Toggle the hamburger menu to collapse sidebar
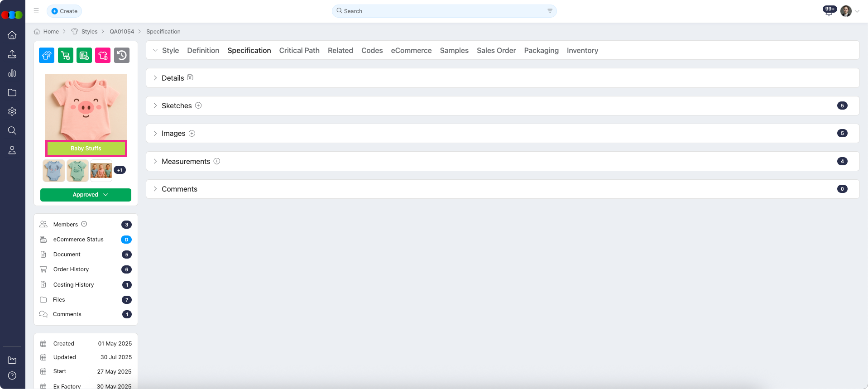This screenshot has width=868, height=389. pyautogui.click(x=36, y=11)
